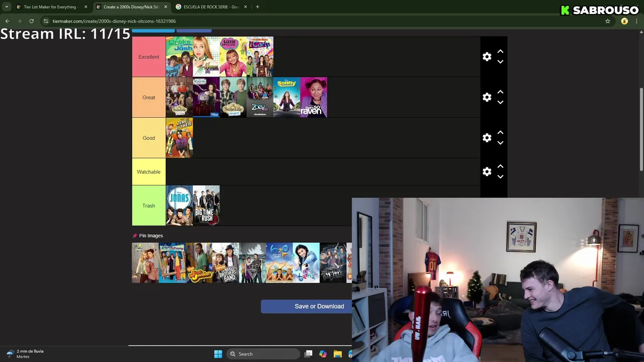
Task: Move Excellent tier down with arrow
Action: tap(500, 62)
